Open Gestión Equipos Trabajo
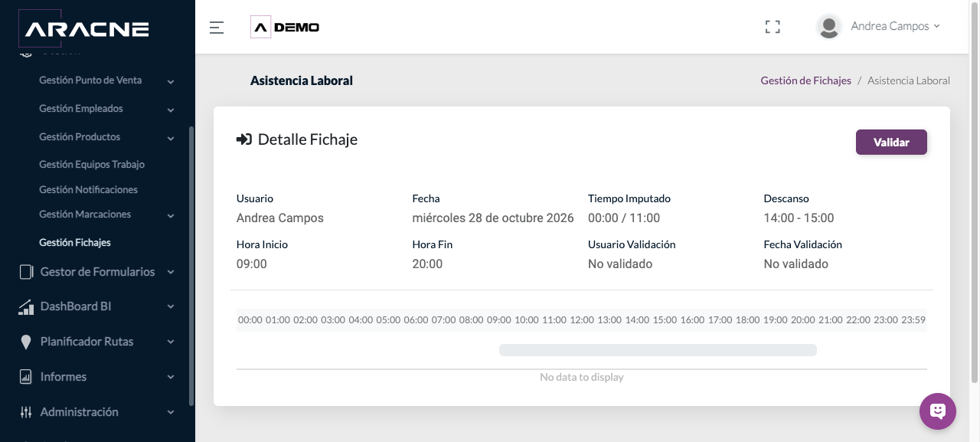Screen dimensions: 980x442 (92, 165)
